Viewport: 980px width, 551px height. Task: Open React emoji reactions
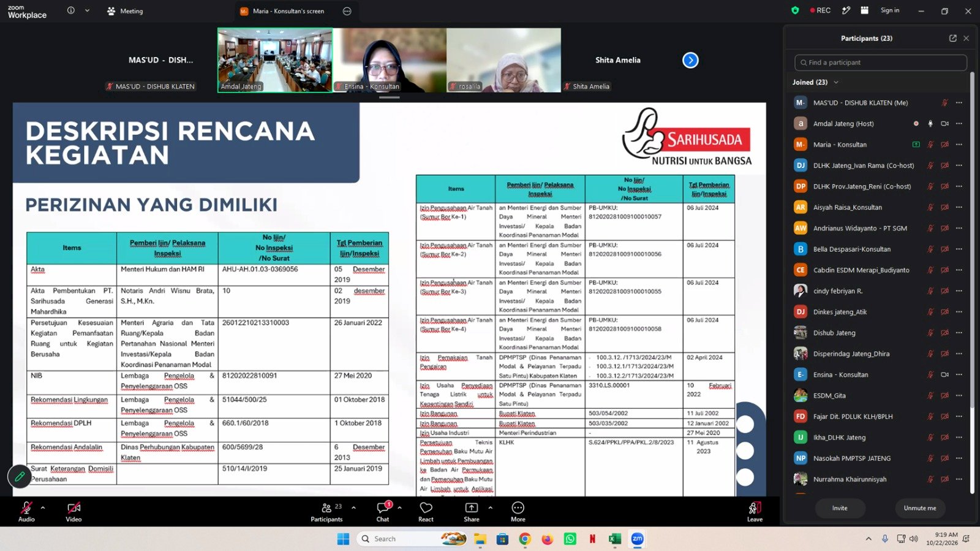tap(426, 511)
